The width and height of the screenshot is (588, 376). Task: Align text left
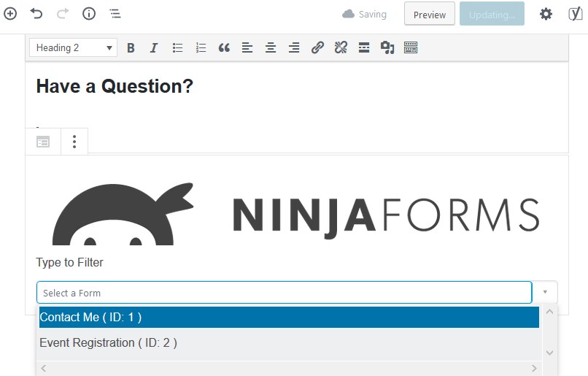(247, 47)
